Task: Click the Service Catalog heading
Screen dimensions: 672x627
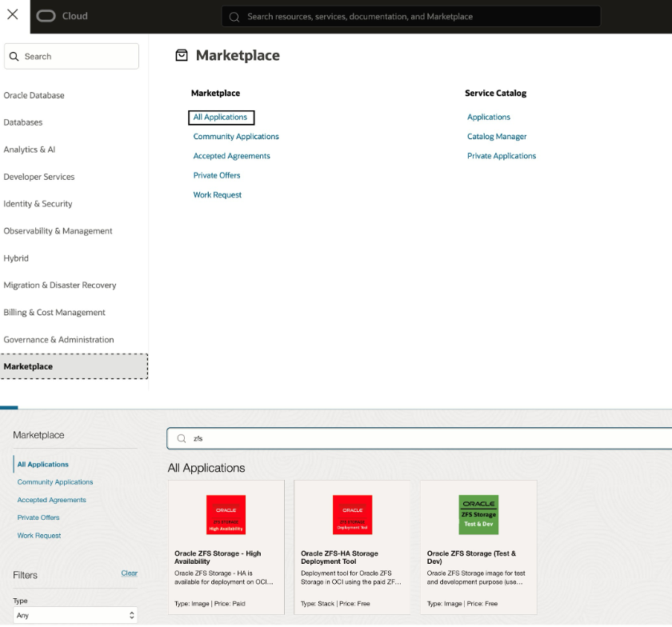Action: tap(496, 94)
